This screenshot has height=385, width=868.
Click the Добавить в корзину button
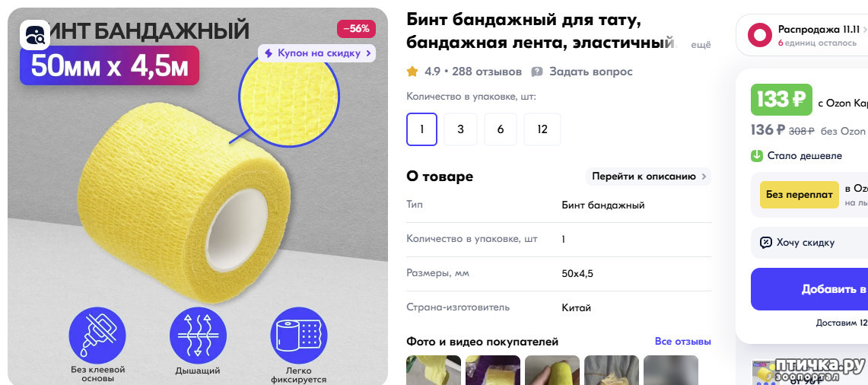point(809,289)
